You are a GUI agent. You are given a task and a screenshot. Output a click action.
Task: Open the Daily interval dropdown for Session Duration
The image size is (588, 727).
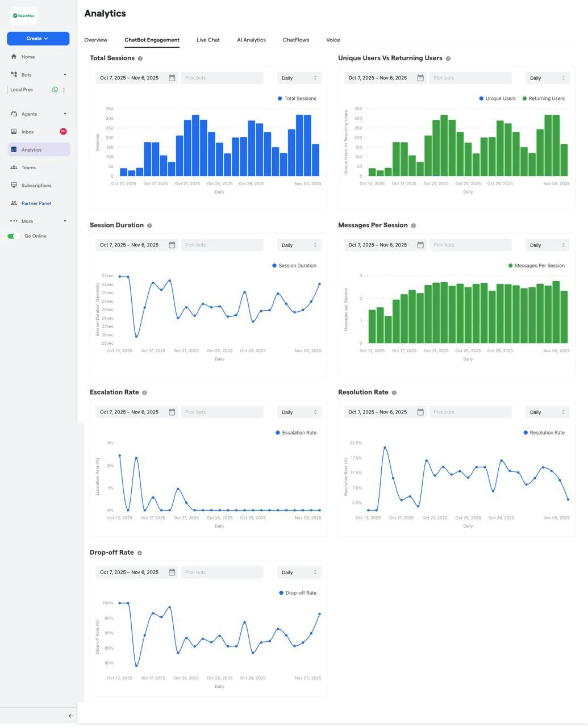click(x=299, y=245)
